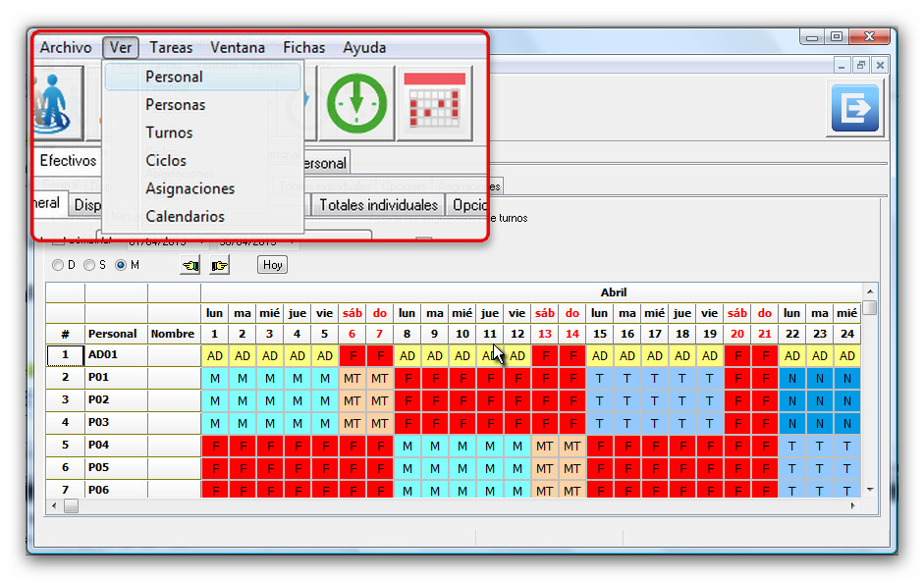
Task: Choose Personal from the Ver menu
Action: click(x=174, y=77)
